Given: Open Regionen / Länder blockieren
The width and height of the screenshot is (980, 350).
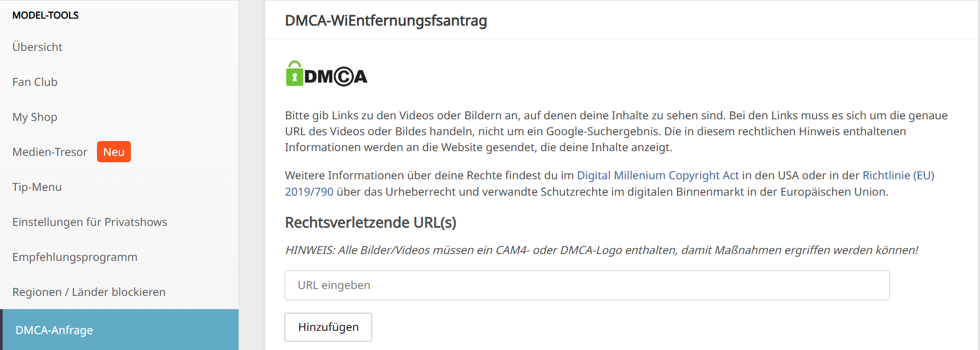Looking at the screenshot, I should [89, 292].
